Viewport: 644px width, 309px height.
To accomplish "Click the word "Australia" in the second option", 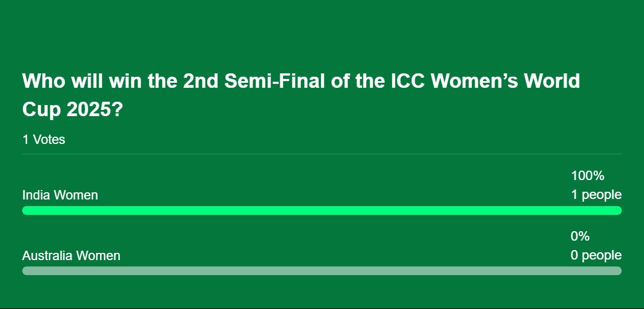I will point(48,256).
